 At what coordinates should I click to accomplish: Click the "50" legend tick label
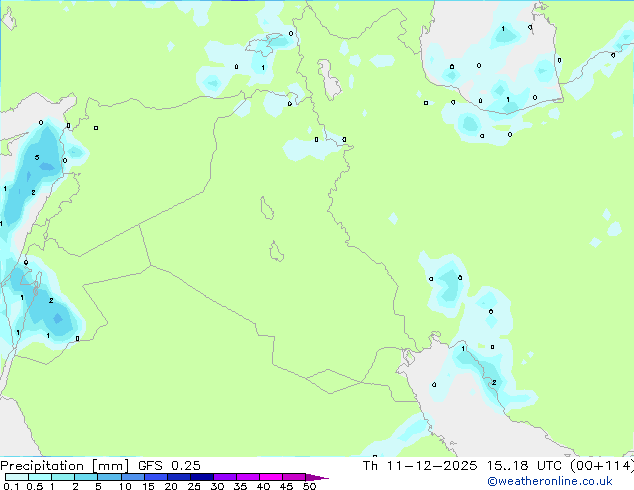[310, 486]
